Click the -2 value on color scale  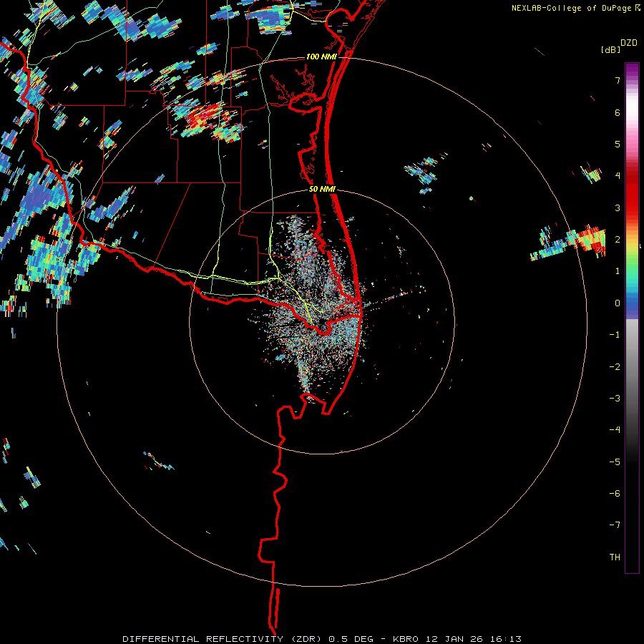pos(615,367)
